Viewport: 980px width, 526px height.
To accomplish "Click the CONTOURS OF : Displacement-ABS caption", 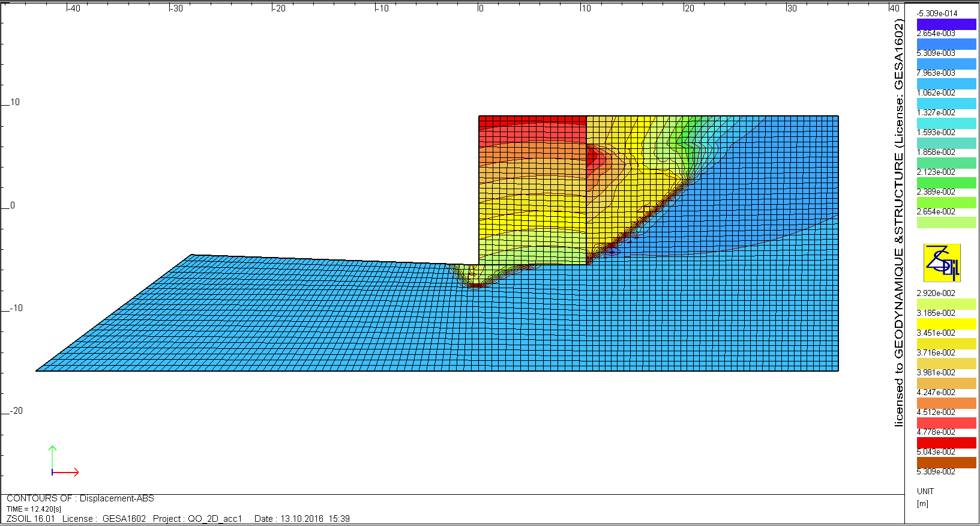I will point(80,498).
